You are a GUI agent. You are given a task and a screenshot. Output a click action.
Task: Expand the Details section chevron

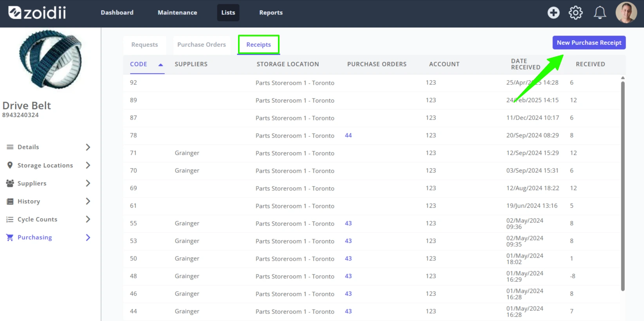pyautogui.click(x=88, y=147)
